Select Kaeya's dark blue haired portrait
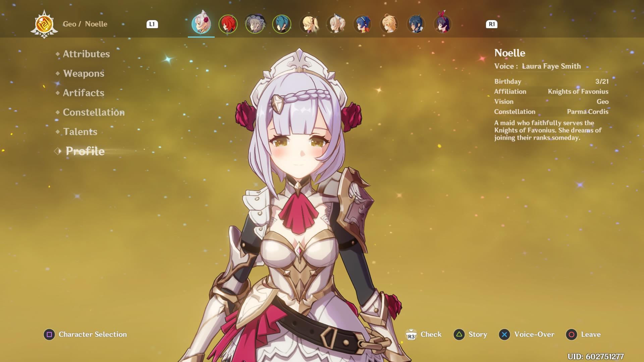The image size is (644, 362). click(416, 24)
